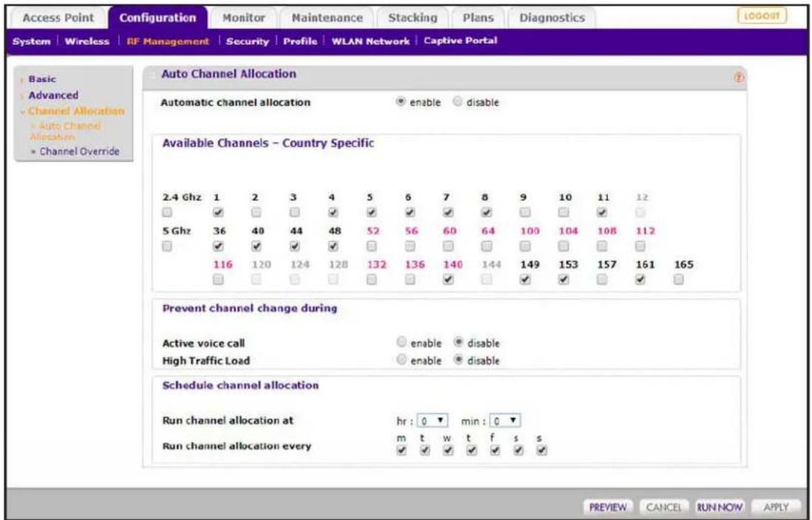Viewport: 812px width, 520px height.
Task: Tick the channel 165 checkbox
Action: (x=679, y=279)
